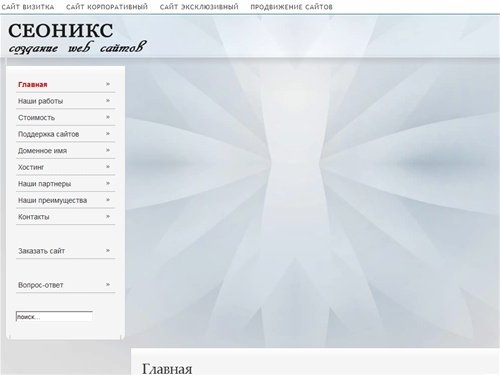This screenshot has width=500, height=375.
Task: Click the arrow next to Заказать сайт
Action: [x=108, y=250]
